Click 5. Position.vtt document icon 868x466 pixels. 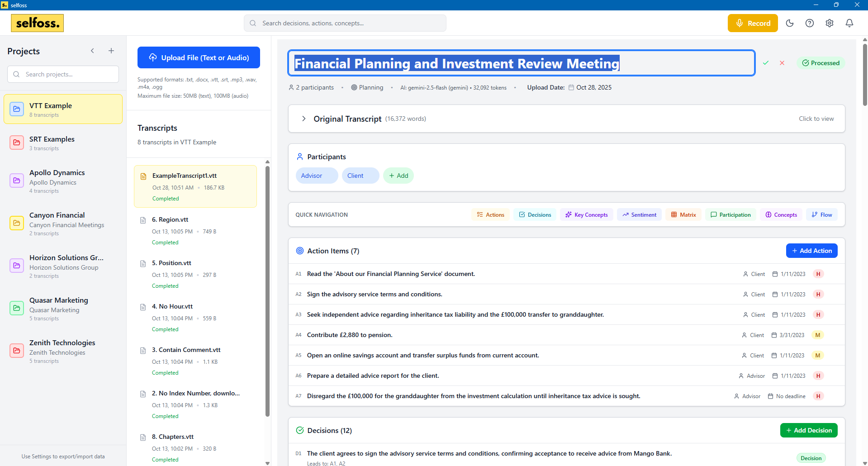point(143,264)
